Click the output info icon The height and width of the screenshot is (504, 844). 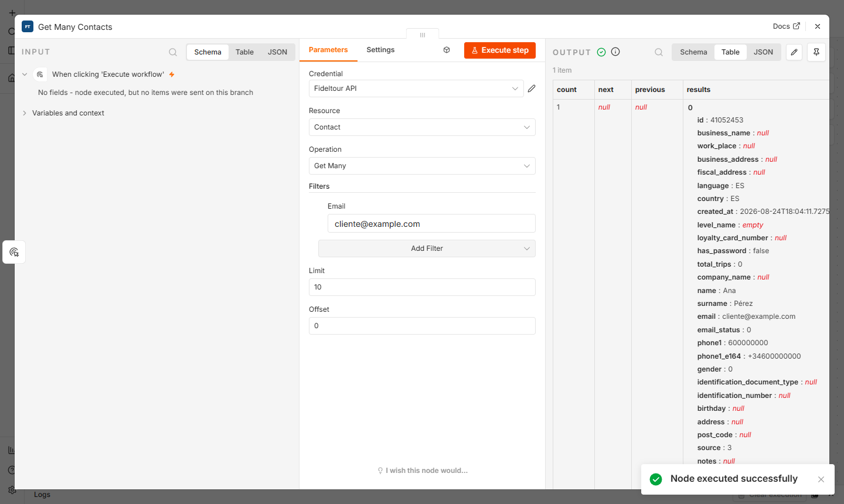pos(615,52)
